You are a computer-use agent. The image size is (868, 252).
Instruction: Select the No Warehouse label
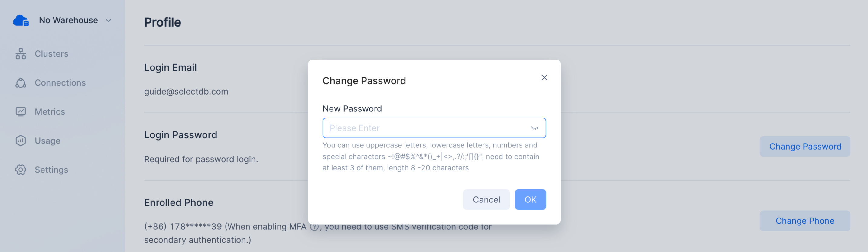(x=68, y=20)
